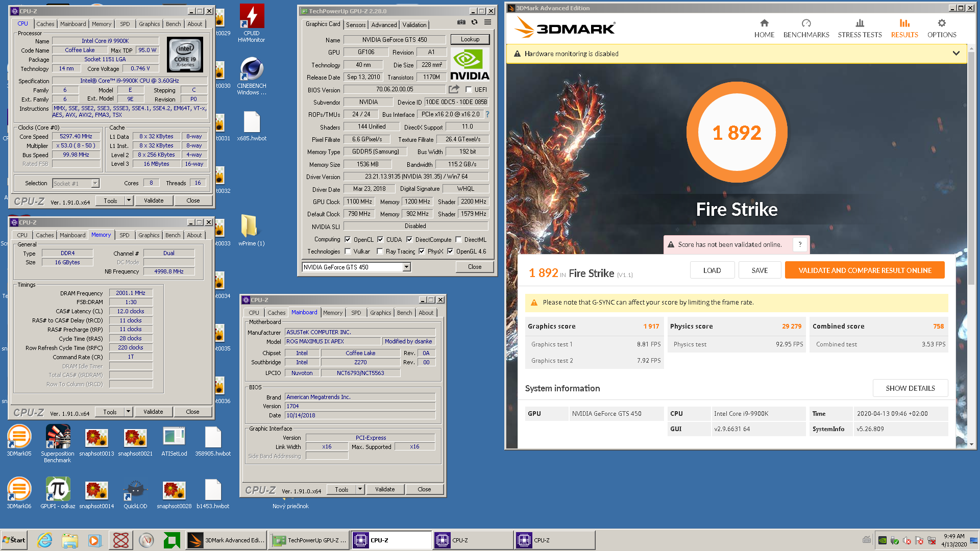The height and width of the screenshot is (551, 980).
Task: Click the Lookup button in GPU-Z
Action: [x=470, y=39]
